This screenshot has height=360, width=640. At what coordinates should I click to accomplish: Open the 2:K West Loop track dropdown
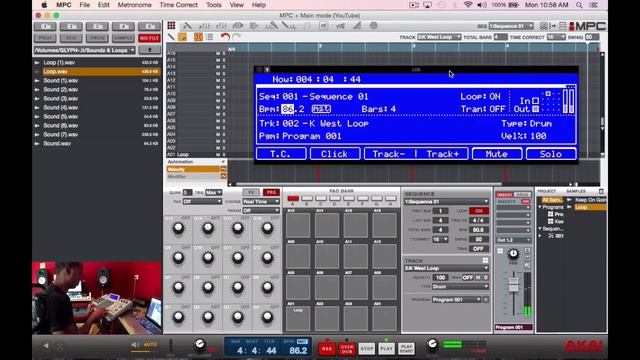point(446,268)
